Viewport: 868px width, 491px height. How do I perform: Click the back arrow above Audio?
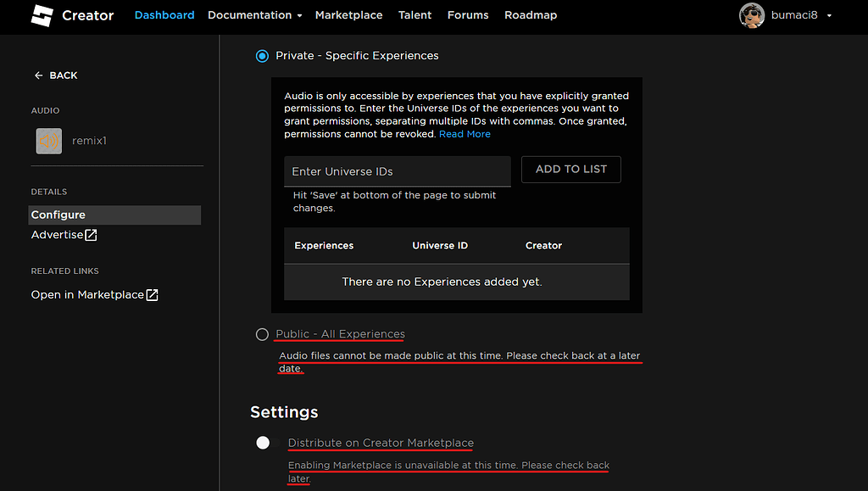click(37, 75)
